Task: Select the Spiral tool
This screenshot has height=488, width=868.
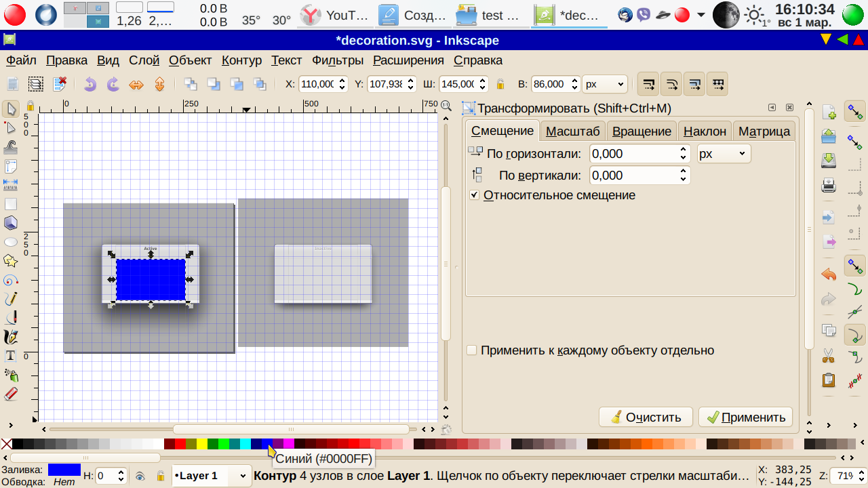Action: click(x=11, y=279)
